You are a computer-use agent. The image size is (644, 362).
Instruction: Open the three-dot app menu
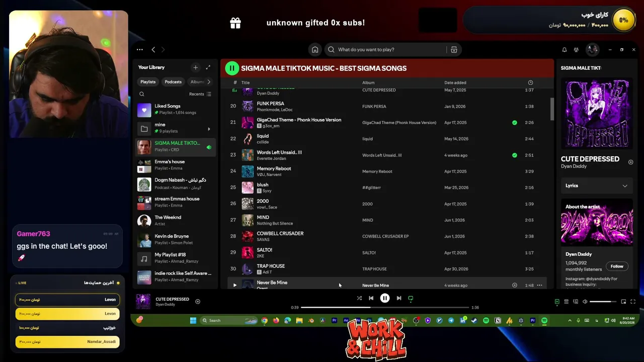tap(140, 50)
